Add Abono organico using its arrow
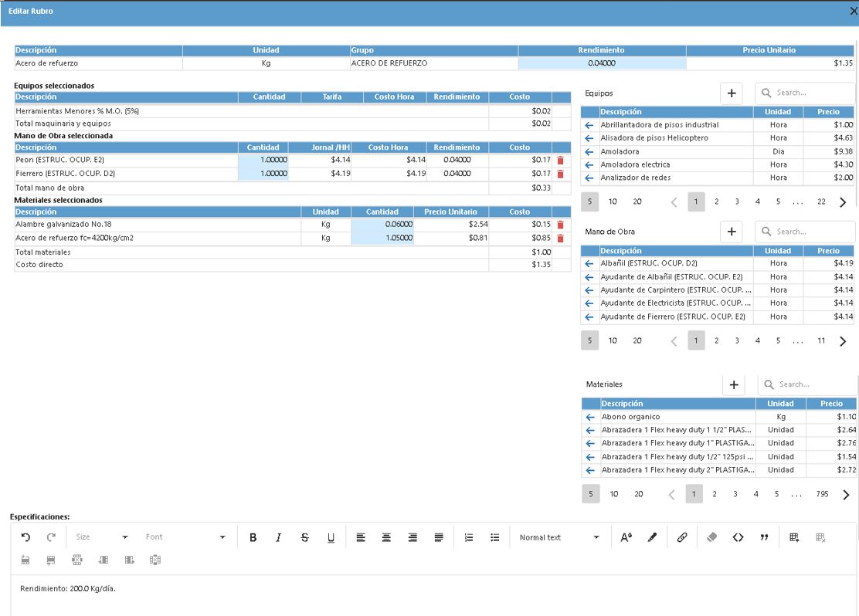Viewport: 859px width, 616px height. 590,417
